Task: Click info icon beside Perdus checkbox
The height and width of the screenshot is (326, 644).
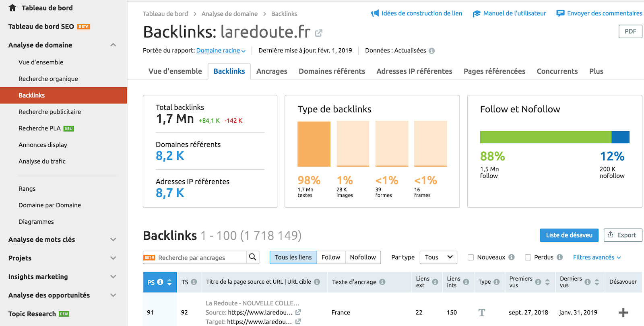Action: click(x=559, y=257)
